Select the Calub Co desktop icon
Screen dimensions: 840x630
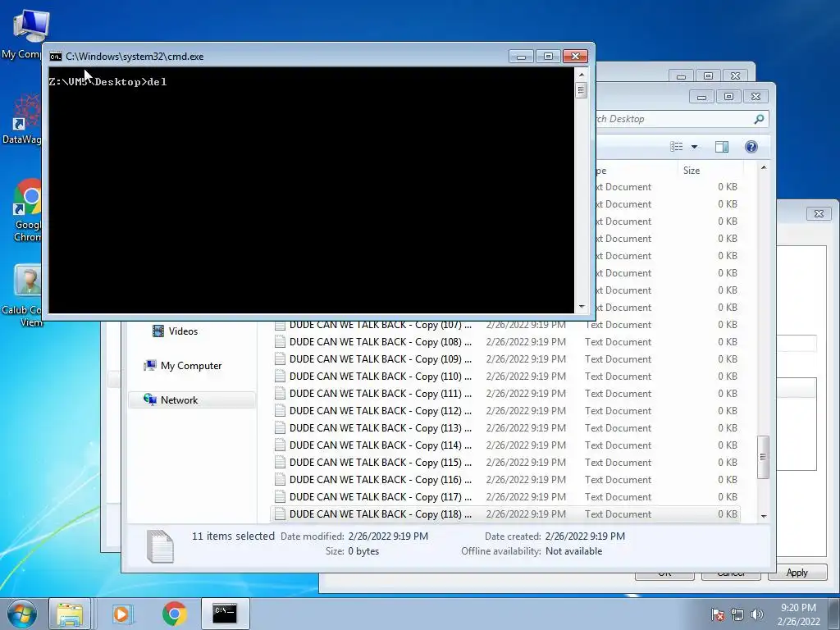[24, 294]
